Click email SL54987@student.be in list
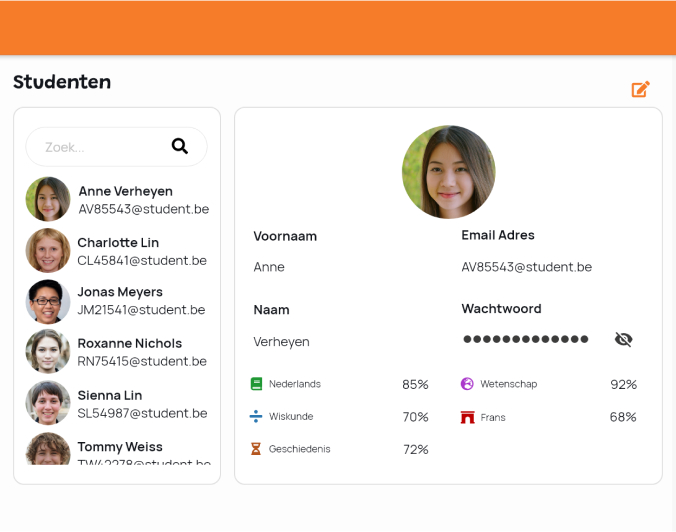The width and height of the screenshot is (676, 532). pos(142,413)
